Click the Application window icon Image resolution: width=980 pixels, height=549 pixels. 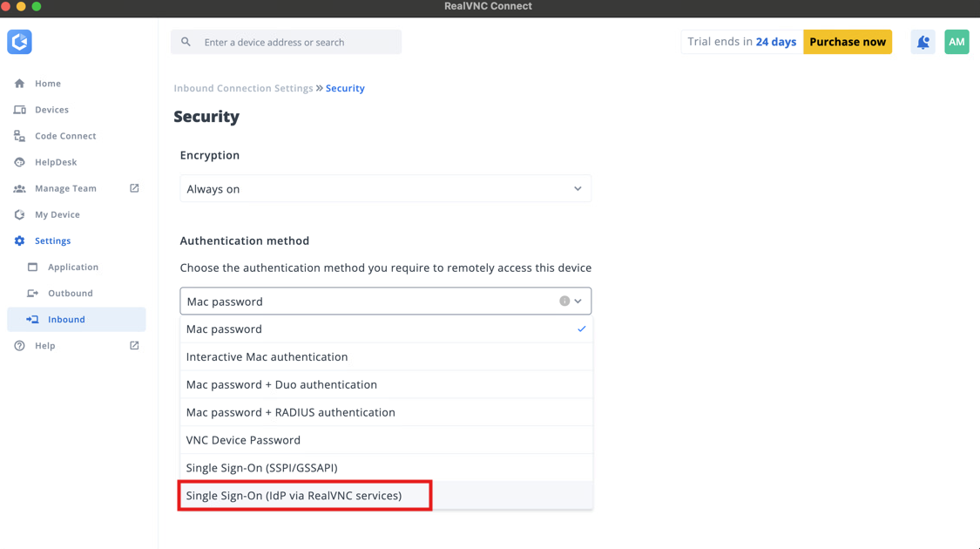coord(32,267)
